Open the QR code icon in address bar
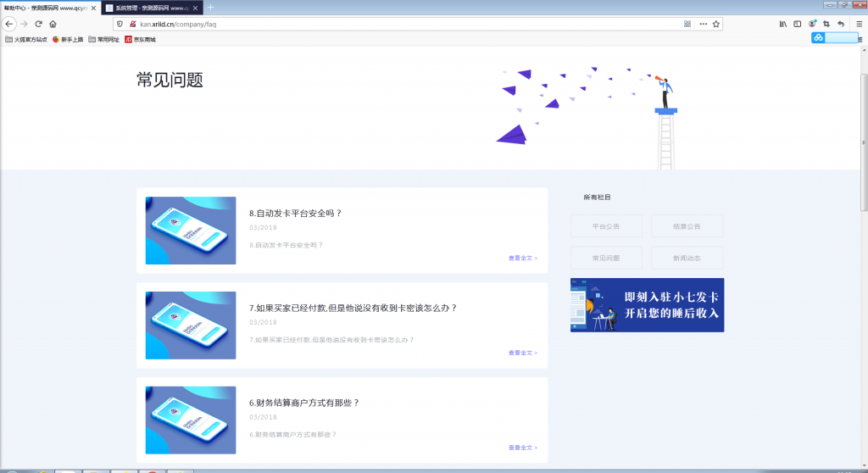Viewport: 868px width, 473px height. 687,24
